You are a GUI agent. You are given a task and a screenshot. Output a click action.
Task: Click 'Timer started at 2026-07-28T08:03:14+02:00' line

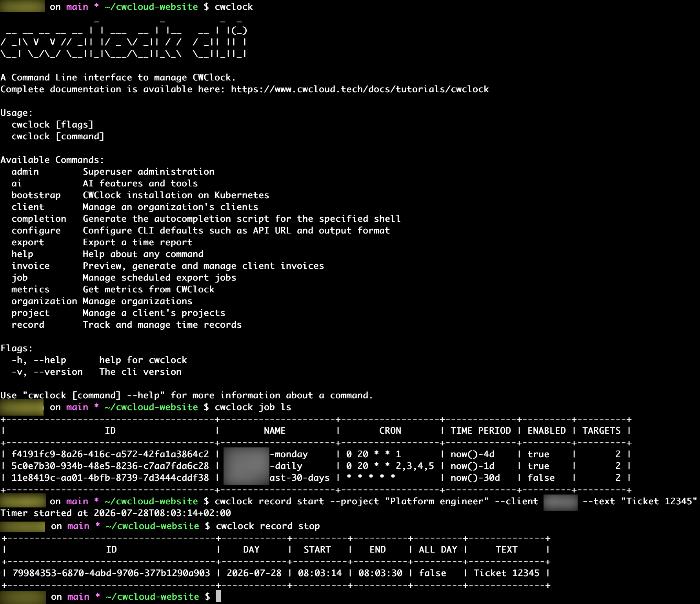[116, 513]
